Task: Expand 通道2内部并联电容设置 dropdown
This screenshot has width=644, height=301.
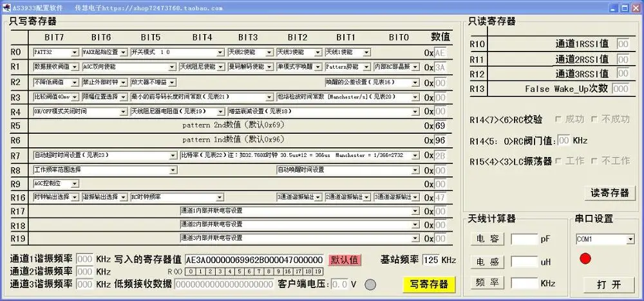Action: pyautogui.click(x=299, y=224)
